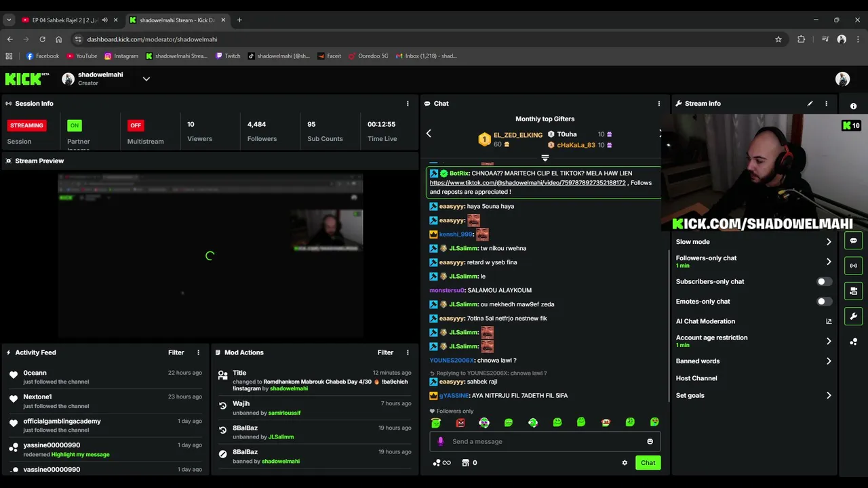Click YOUNES2006X username in chat
Viewport: 868px width, 488px height.
452,361
